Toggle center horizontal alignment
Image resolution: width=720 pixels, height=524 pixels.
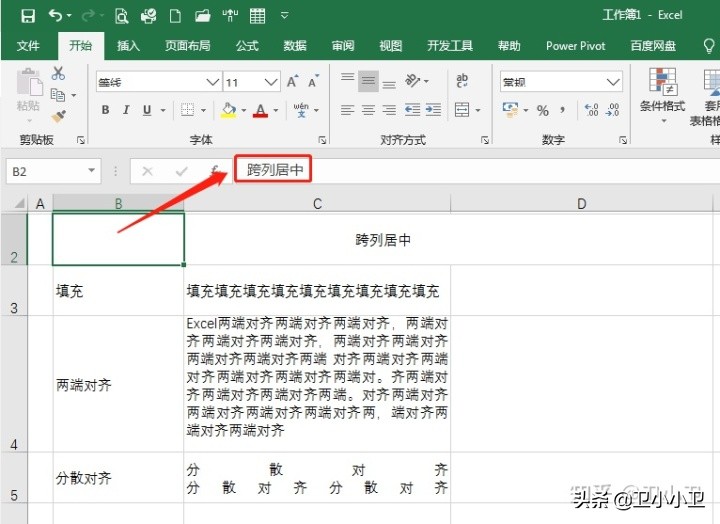pyautogui.click(x=368, y=110)
